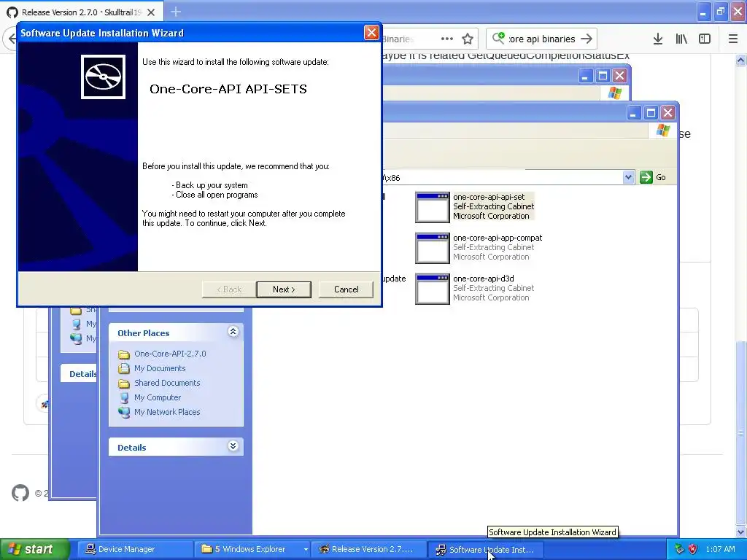Open the browser Downloads panel
Screen dimensions: 747x560
[658, 39]
